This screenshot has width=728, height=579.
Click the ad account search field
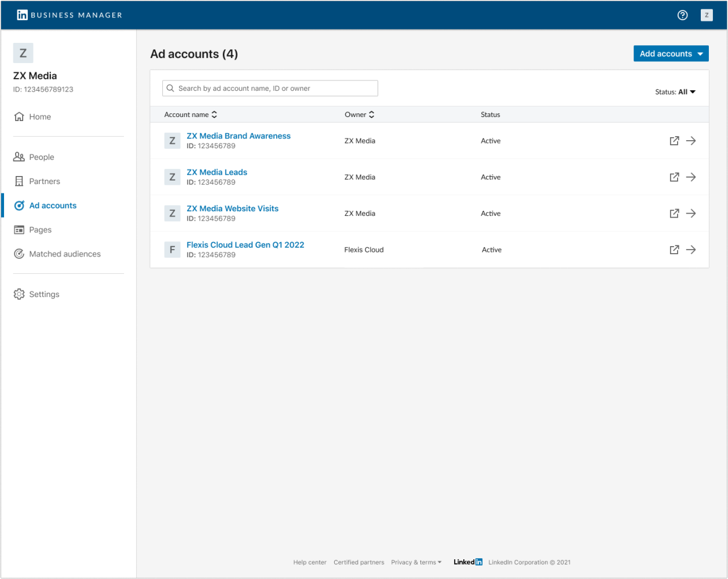click(x=269, y=88)
